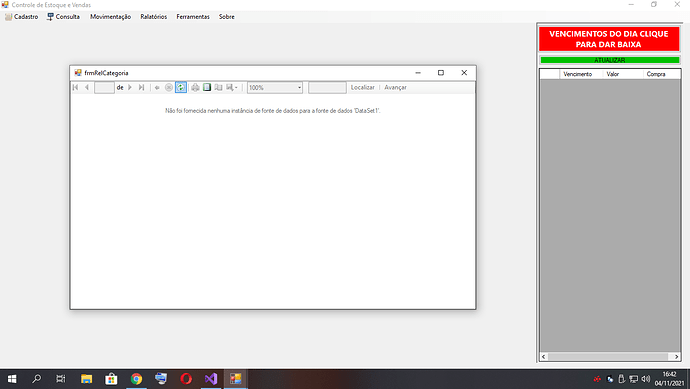690x389 pixels.
Task: Click the report viewer refresh icon
Action: click(x=181, y=87)
